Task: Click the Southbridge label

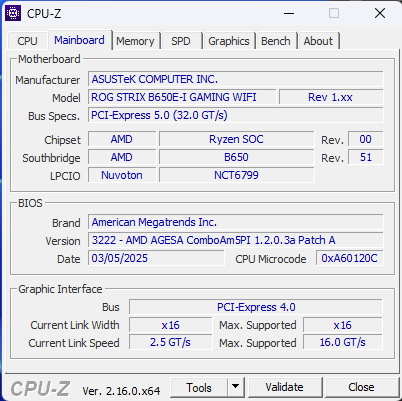Action: pyautogui.click(x=51, y=158)
